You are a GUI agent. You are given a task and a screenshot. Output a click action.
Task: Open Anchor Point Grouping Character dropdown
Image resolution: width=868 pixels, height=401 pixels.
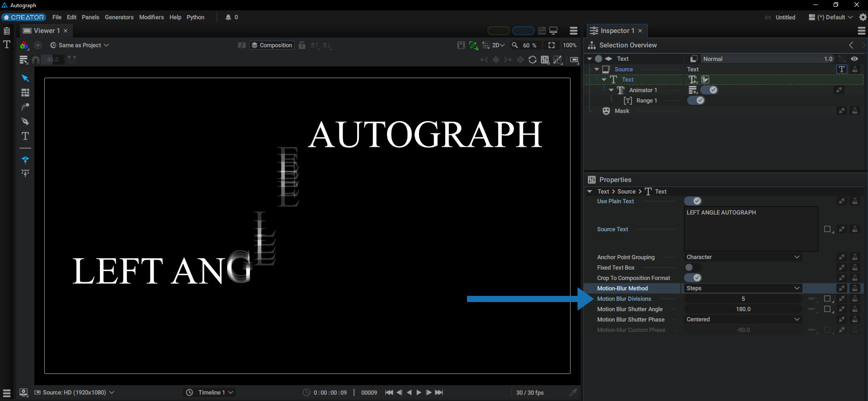tap(743, 257)
